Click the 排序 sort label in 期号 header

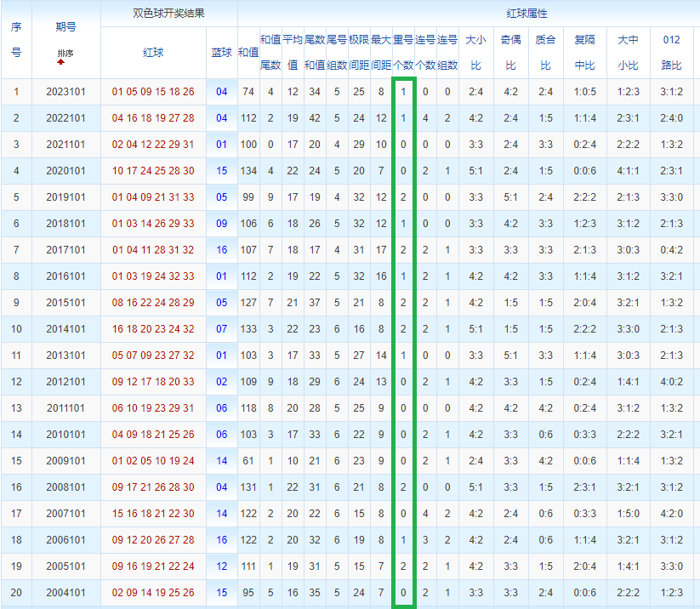click(x=65, y=53)
